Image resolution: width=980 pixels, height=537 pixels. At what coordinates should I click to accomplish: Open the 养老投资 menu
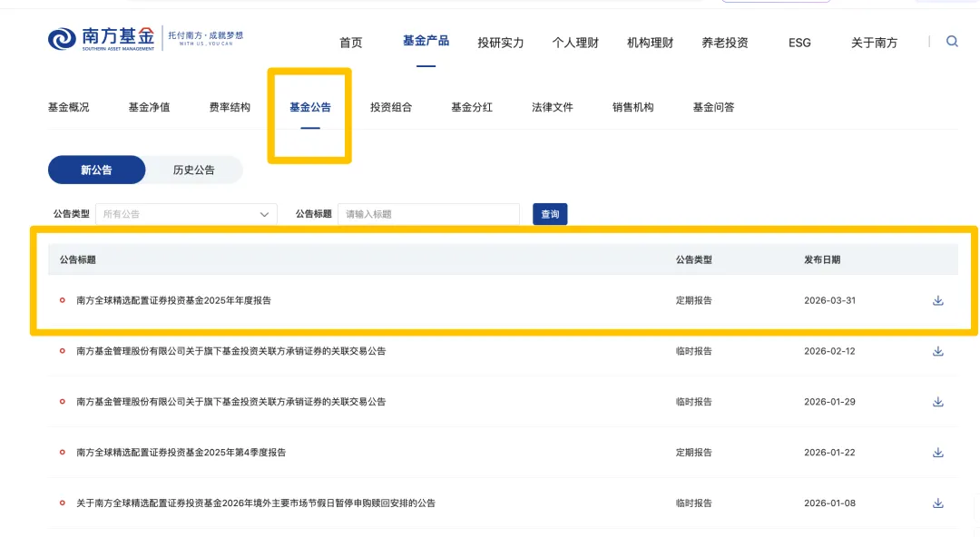tap(725, 43)
